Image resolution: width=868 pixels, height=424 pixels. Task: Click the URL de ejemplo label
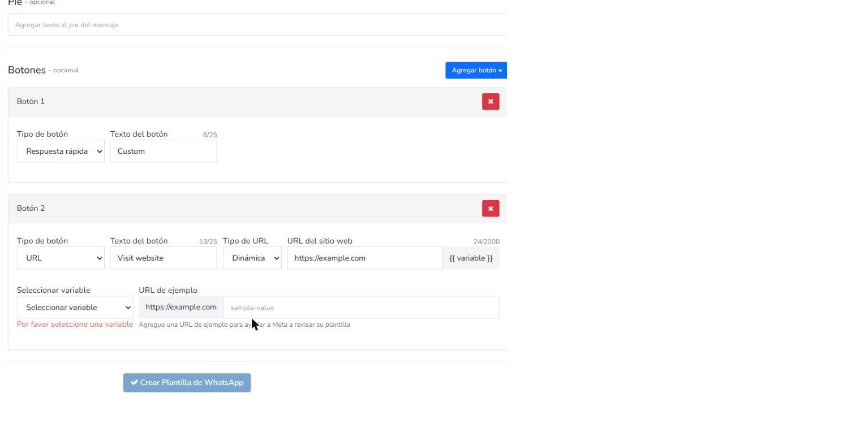click(168, 291)
